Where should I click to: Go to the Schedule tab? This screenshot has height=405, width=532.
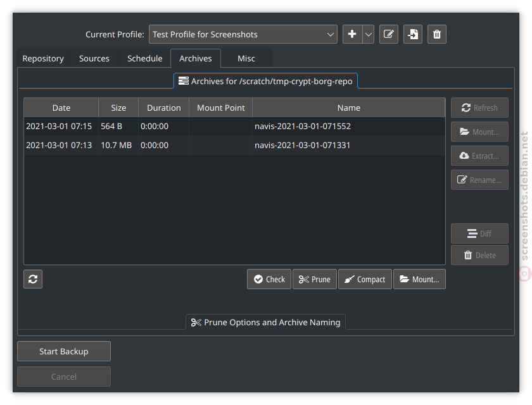[145, 58]
